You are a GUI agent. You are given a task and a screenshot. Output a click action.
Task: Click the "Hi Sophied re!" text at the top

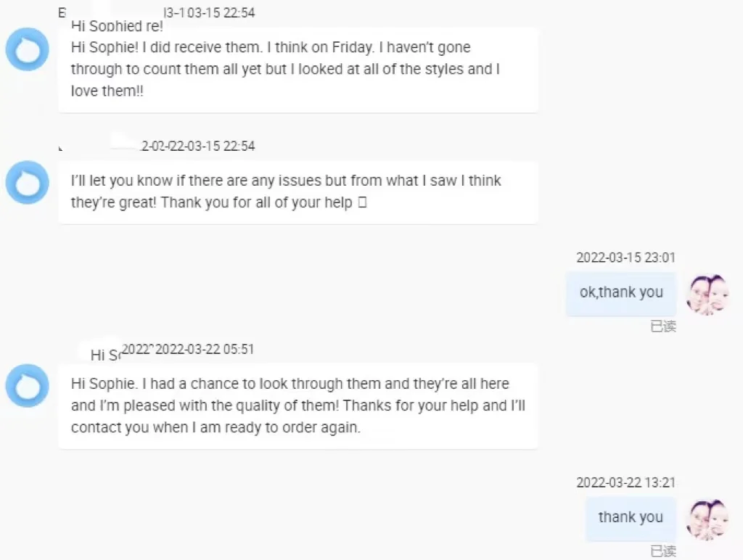click(117, 27)
